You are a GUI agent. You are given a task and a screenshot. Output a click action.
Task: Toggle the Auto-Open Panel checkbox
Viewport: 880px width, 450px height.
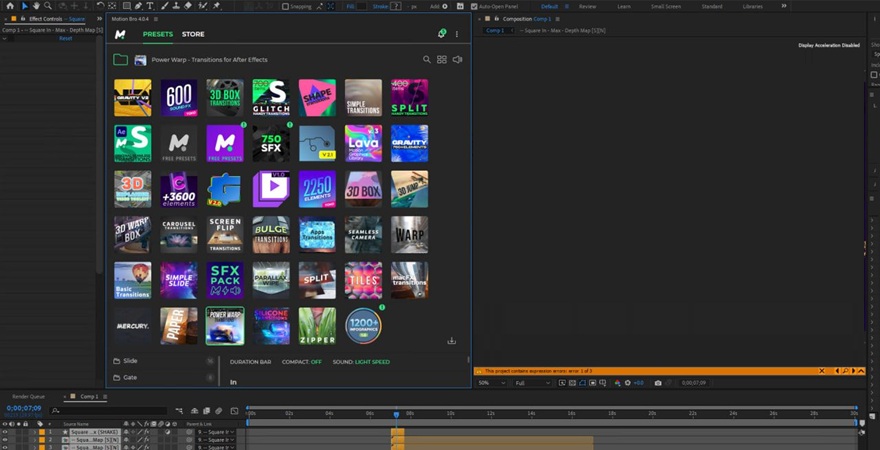coord(474,6)
